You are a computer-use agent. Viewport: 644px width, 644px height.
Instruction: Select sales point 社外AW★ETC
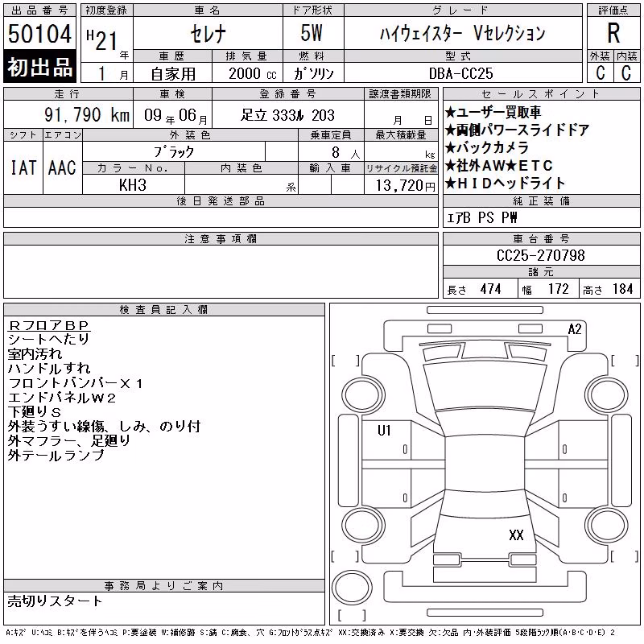pyautogui.click(x=499, y=166)
